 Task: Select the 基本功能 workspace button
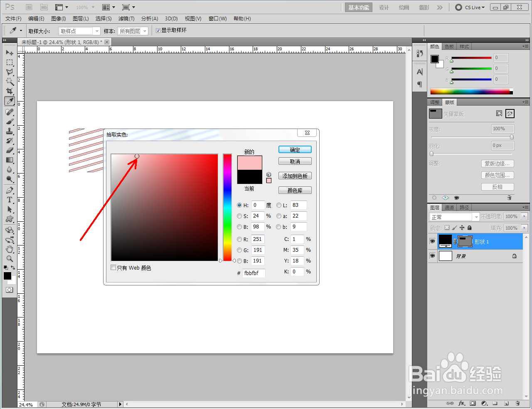tap(359, 7)
